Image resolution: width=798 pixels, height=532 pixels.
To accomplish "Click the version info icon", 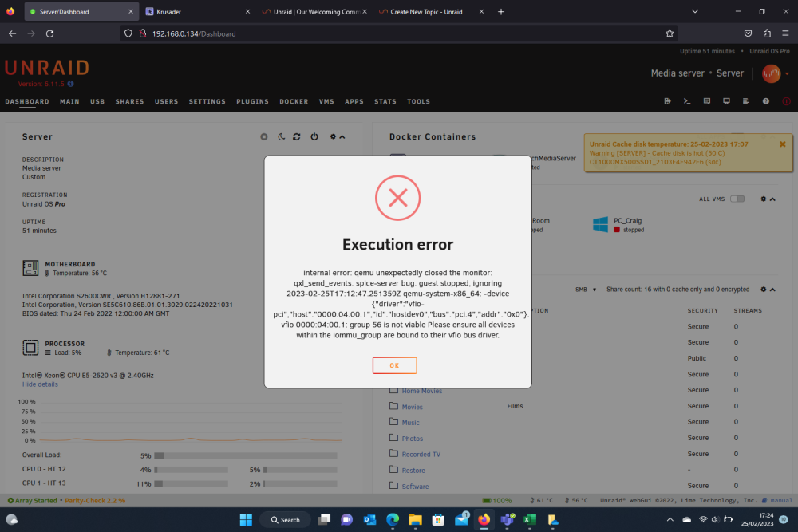I will pyautogui.click(x=71, y=84).
